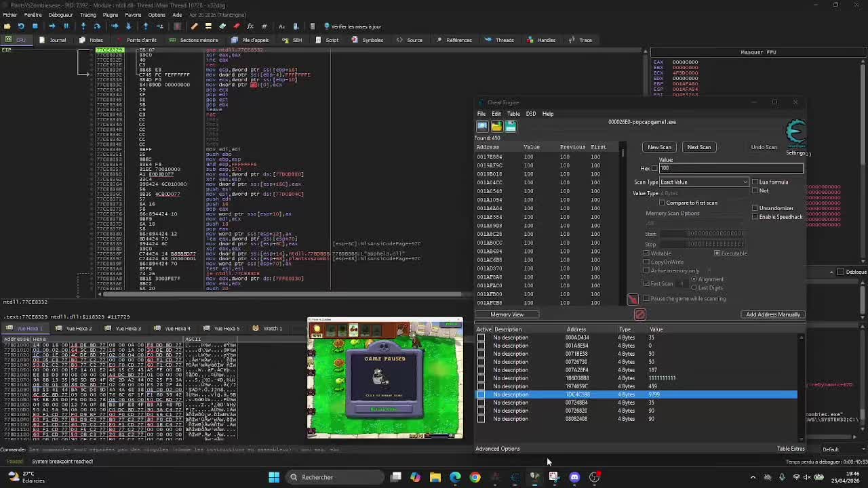Switch to Vue Hexa 2 dump tab
Viewport: 868px width, 488px height.
[x=75, y=329]
